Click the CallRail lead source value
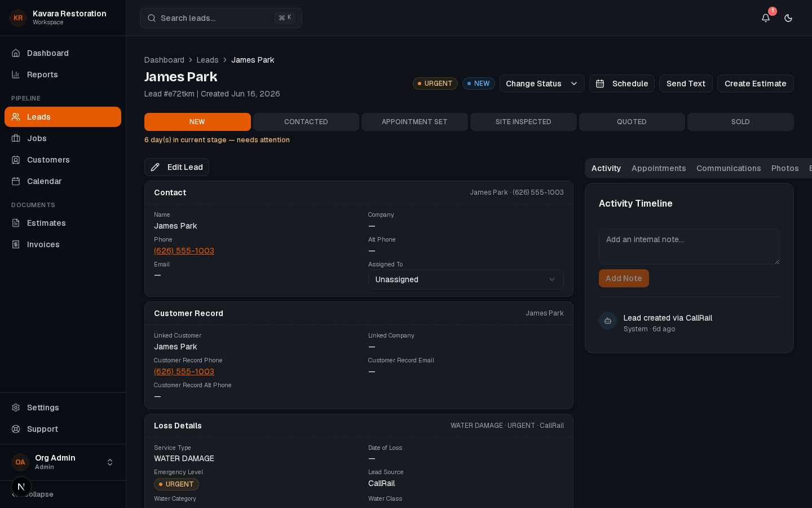 click(381, 483)
